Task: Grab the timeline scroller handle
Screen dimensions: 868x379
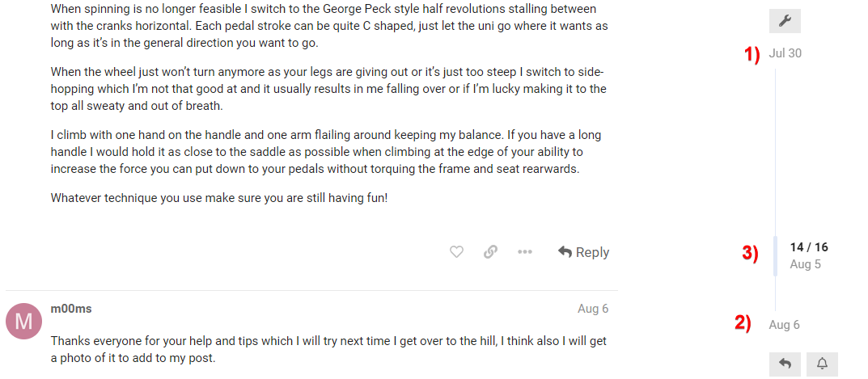Action: point(776,256)
